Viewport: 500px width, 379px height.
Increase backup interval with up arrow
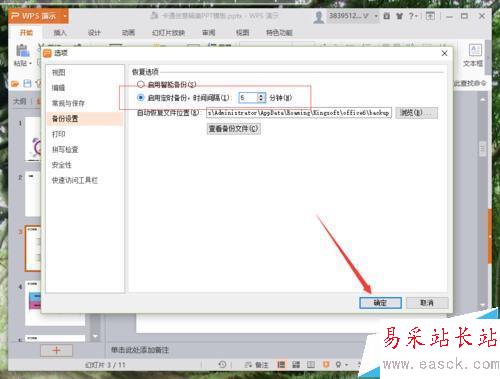(261, 95)
